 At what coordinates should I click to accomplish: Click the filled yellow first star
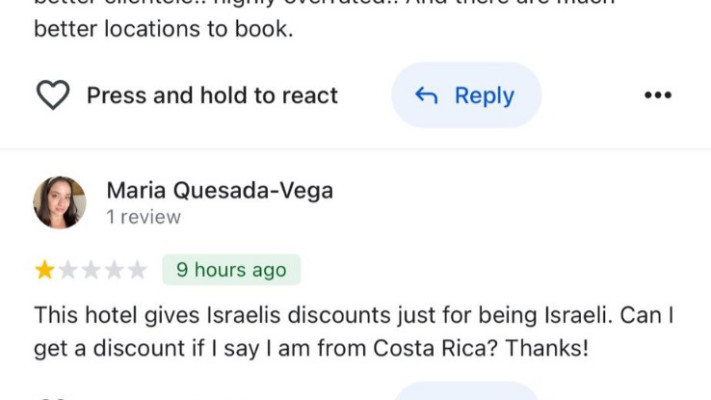[45, 270]
